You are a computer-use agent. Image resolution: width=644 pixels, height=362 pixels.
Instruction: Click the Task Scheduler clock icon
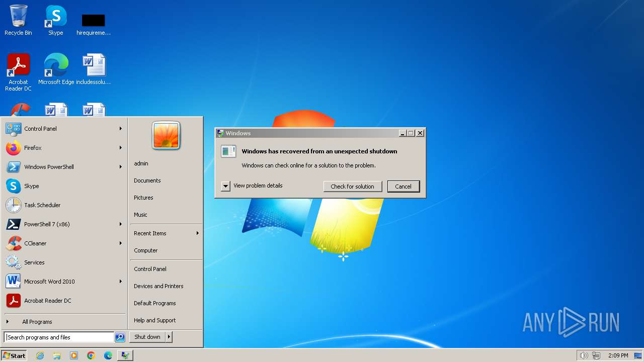point(13,205)
